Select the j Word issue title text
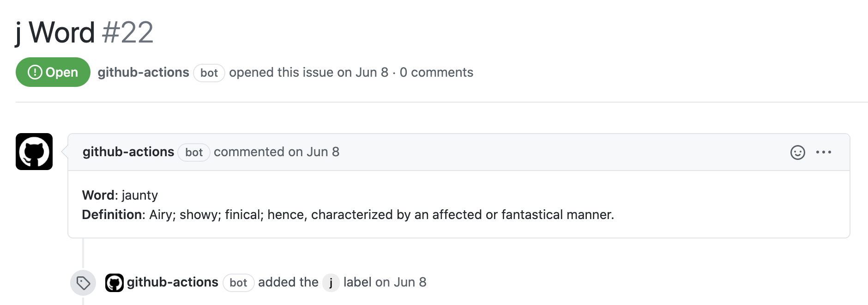Image resolution: width=868 pixels, height=305 pixels. (x=53, y=31)
